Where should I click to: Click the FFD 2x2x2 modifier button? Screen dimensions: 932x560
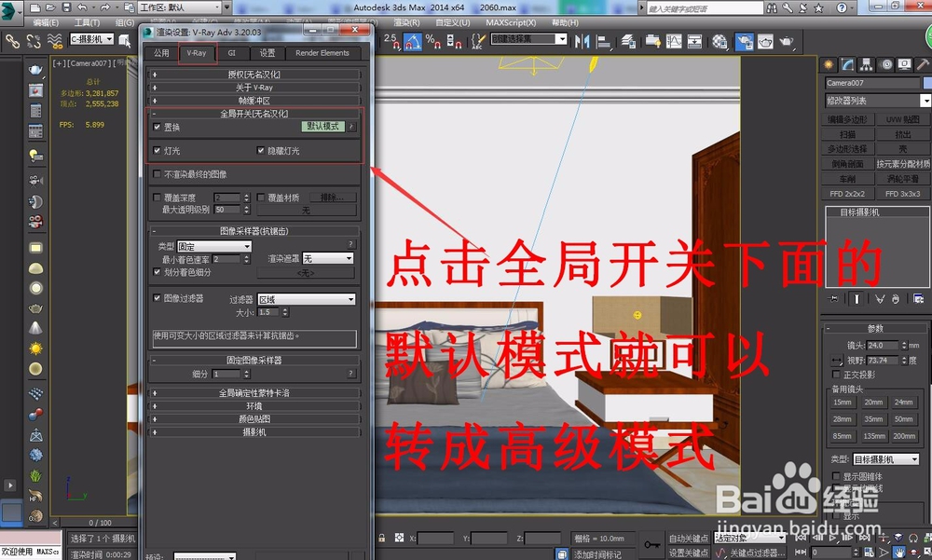[847, 194]
